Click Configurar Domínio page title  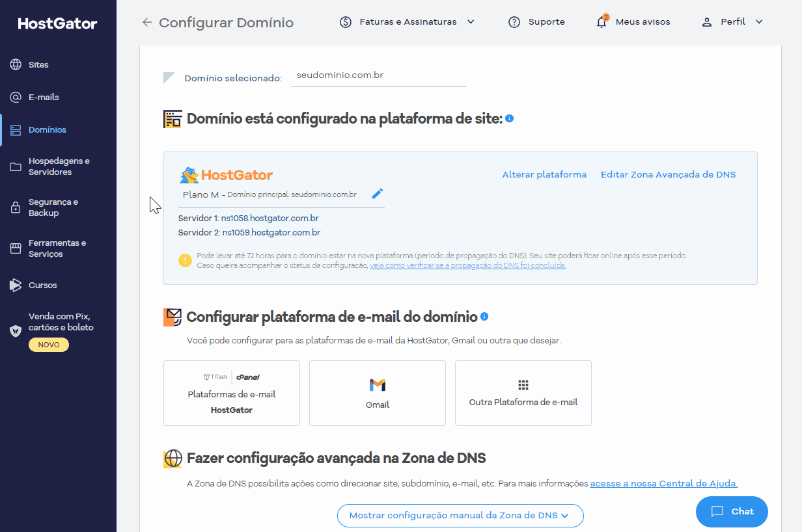point(227,23)
